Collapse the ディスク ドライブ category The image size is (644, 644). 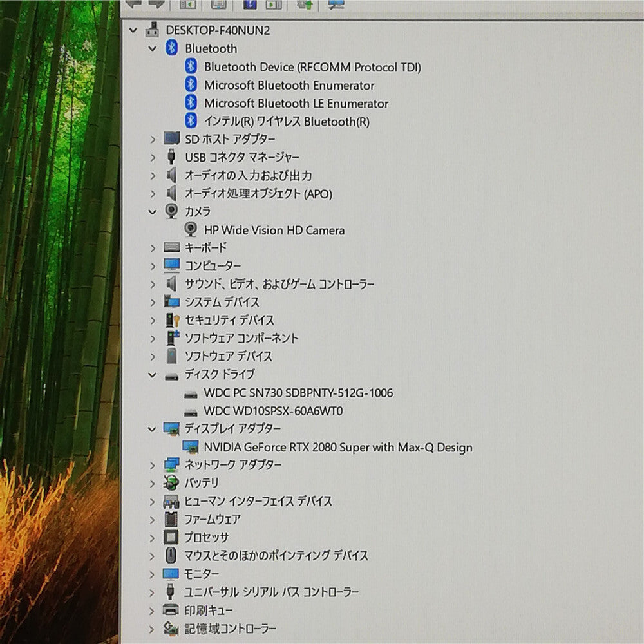point(152,375)
